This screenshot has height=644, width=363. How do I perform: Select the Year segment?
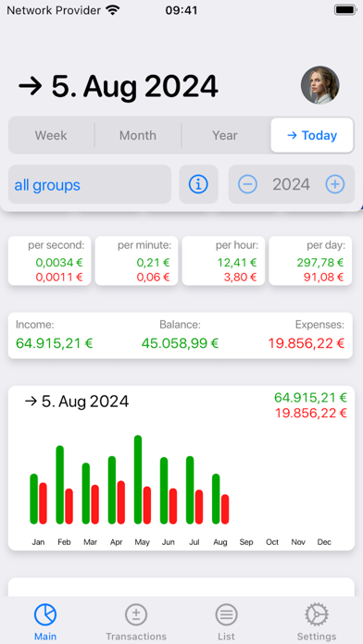point(225,135)
